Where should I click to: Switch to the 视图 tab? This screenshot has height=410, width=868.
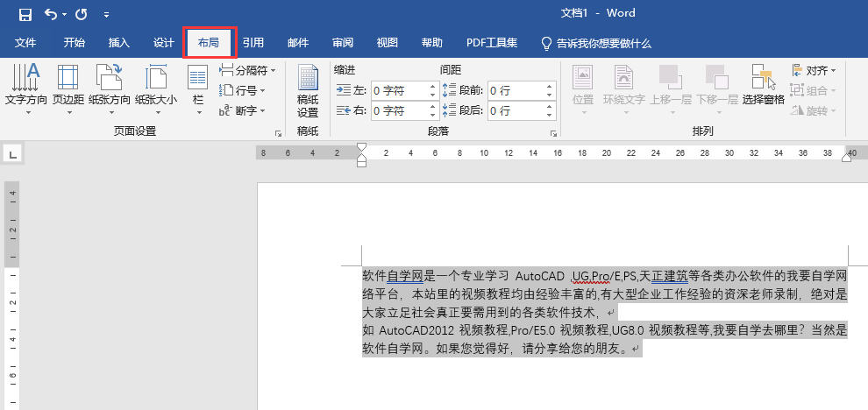[x=388, y=43]
